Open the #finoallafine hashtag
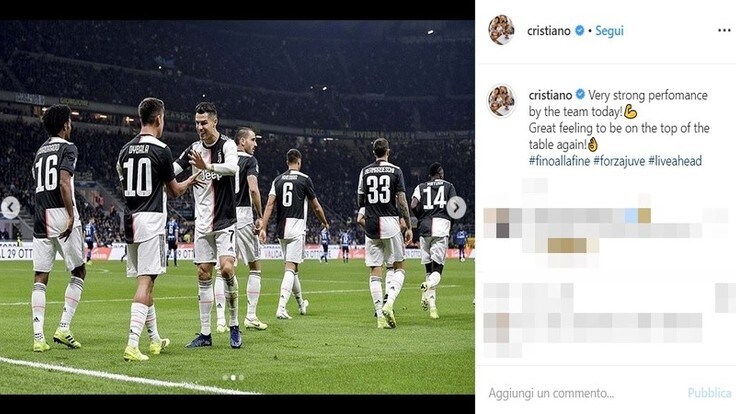The image size is (736, 414). pos(559,161)
